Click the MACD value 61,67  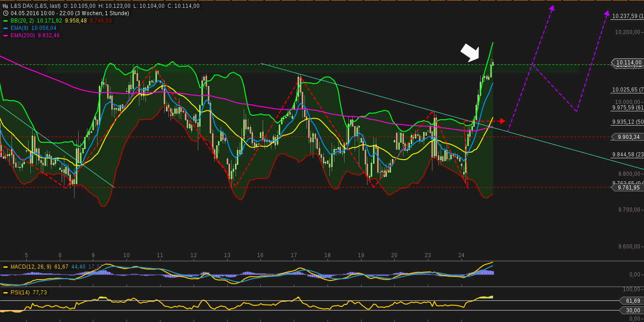(61, 267)
